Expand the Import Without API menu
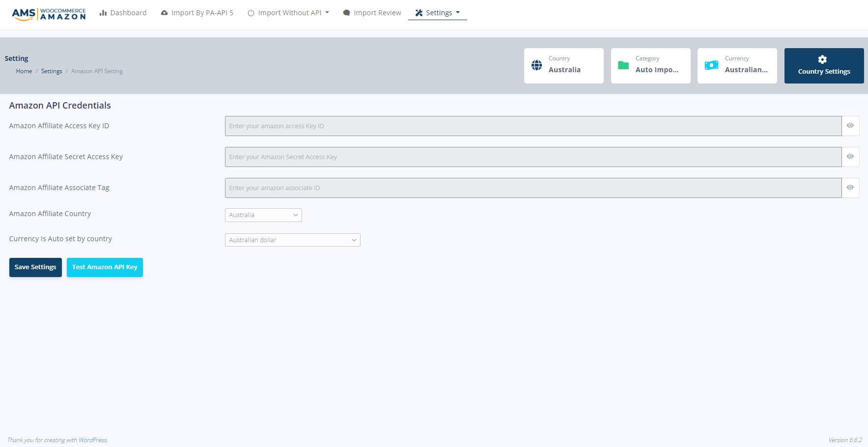Viewport: 868px width, 447px height. coord(288,13)
